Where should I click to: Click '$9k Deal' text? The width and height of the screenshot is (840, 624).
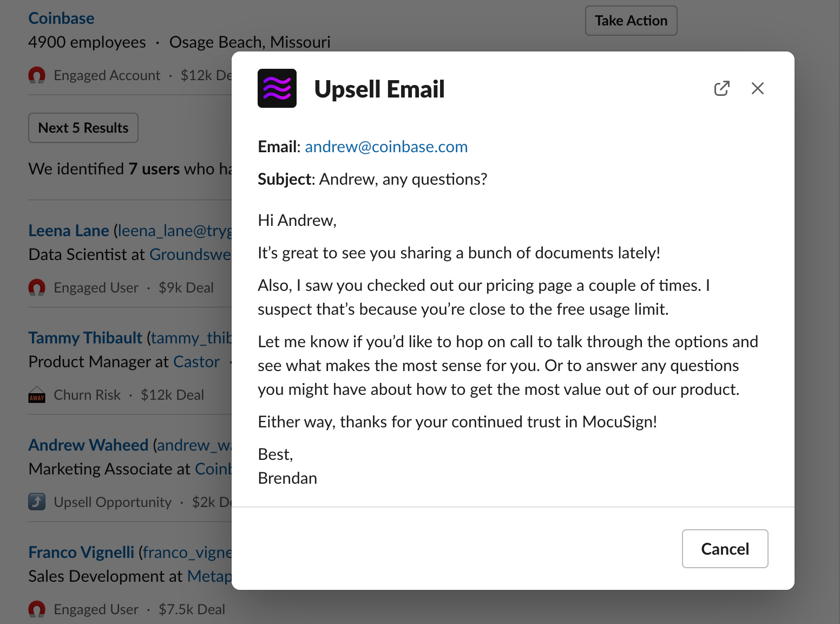(186, 288)
